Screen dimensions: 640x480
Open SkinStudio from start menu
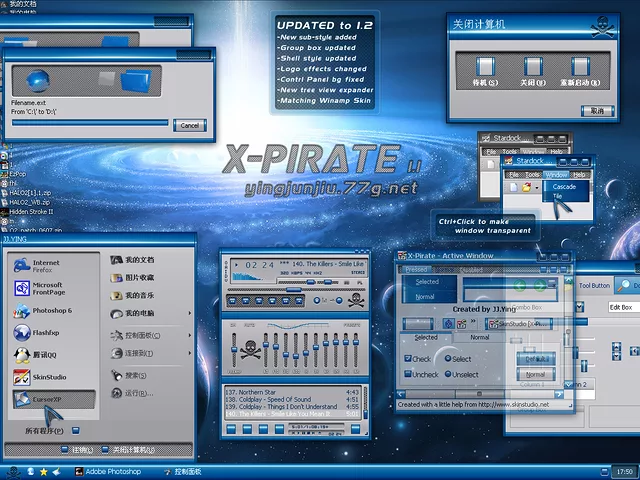pyautogui.click(x=45, y=377)
